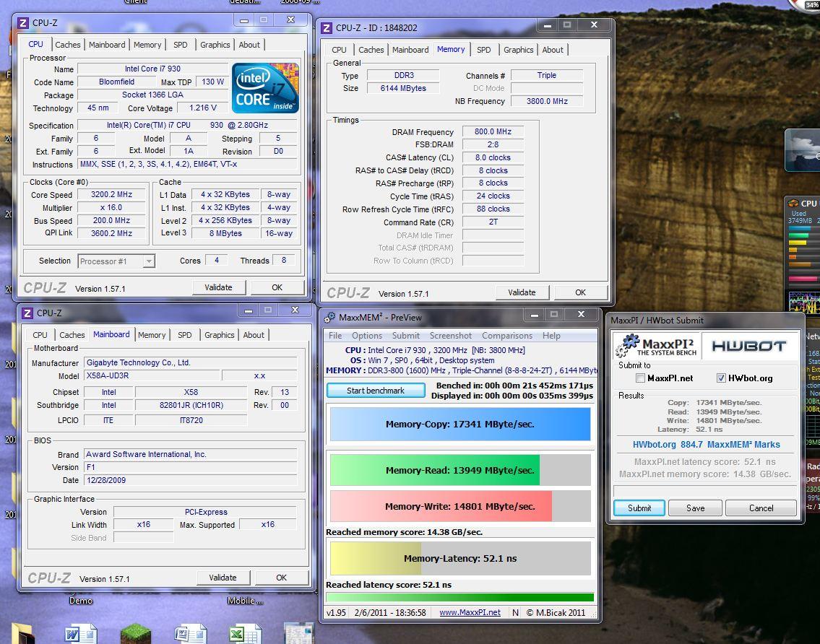Click Validate in CPU-Z ID 1848202 window
The width and height of the screenshot is (820, 644).
(x=522, y=292)
